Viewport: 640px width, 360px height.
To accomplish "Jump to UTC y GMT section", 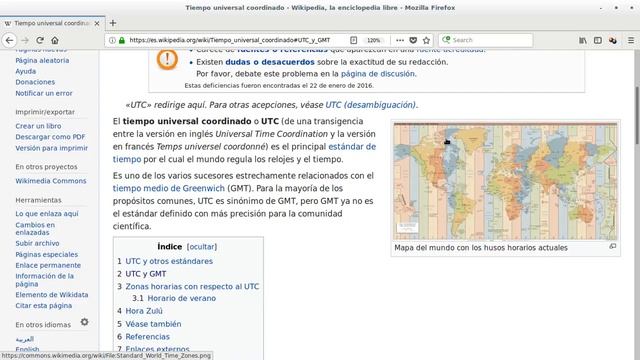I will pyautogui.click(x=146, y=273).
